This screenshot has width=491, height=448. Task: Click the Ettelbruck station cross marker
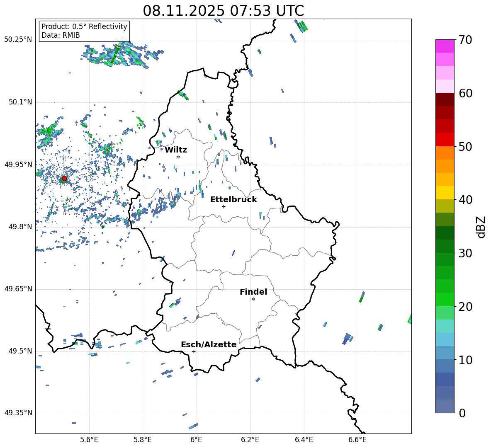(224, 206)
